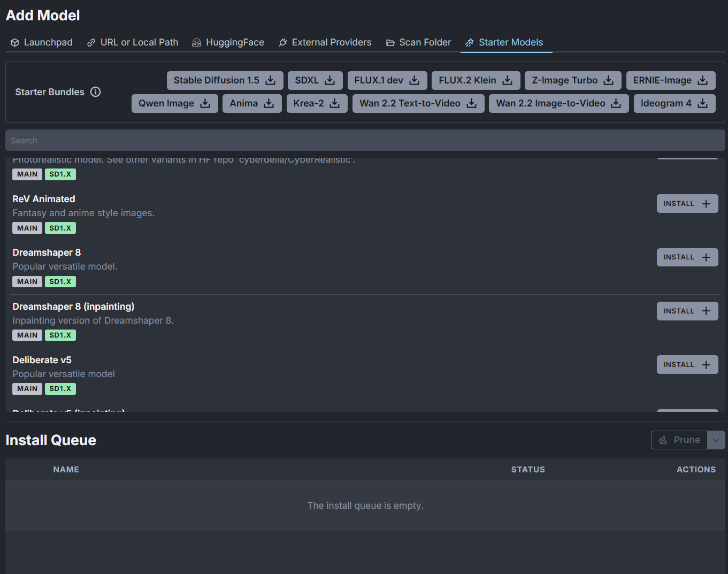
Task: Click the broom icon on Prune
Action: (x=663, y=440)
